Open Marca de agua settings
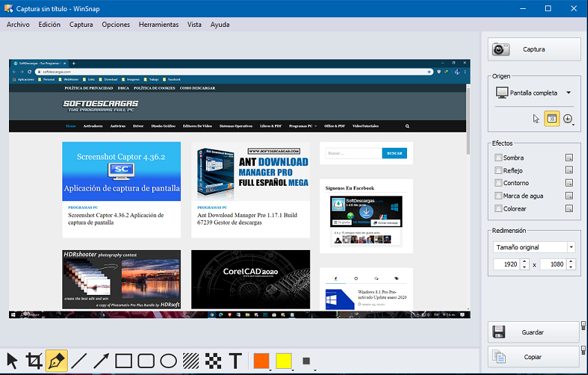The width and height of the screenshot is (588, 375). [x=569, y=195]
